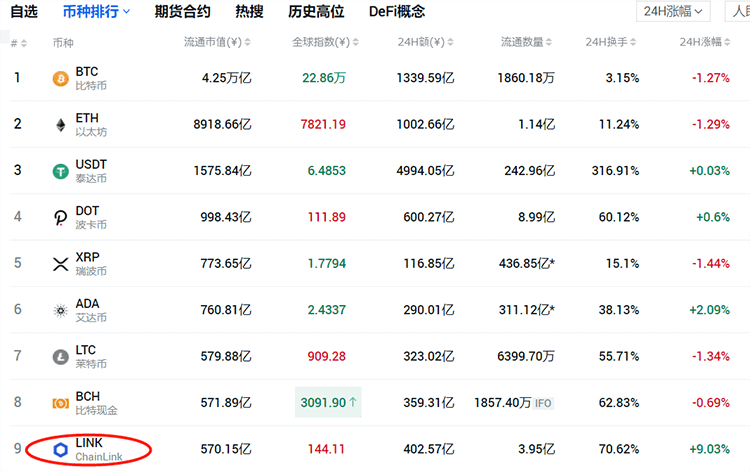Switch to the 历史高位 tab
The image size is (750, 471).
point(316,11)
